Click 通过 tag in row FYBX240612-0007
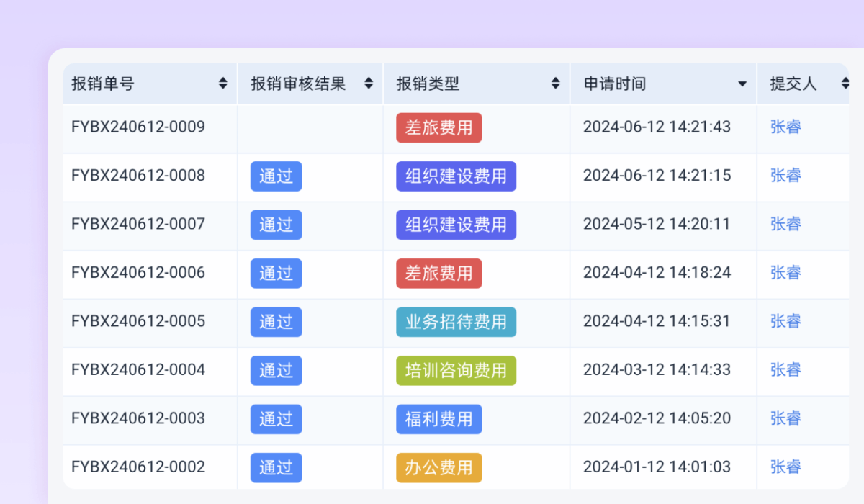 point(276,225)
